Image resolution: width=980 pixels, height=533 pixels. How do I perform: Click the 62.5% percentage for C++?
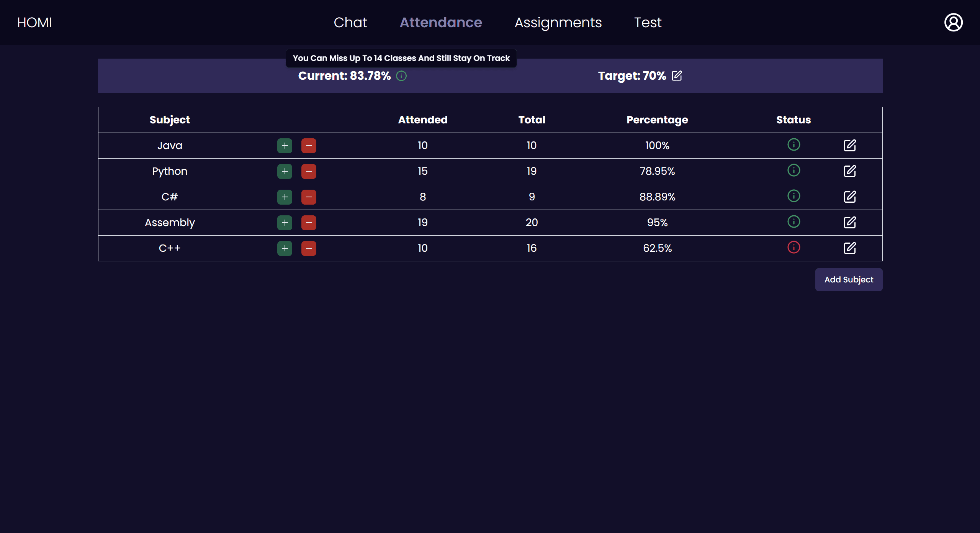657,248
